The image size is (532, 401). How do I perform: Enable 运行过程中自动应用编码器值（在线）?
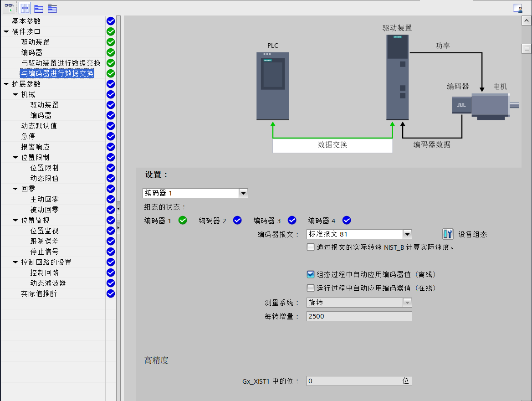coord(311,288)
